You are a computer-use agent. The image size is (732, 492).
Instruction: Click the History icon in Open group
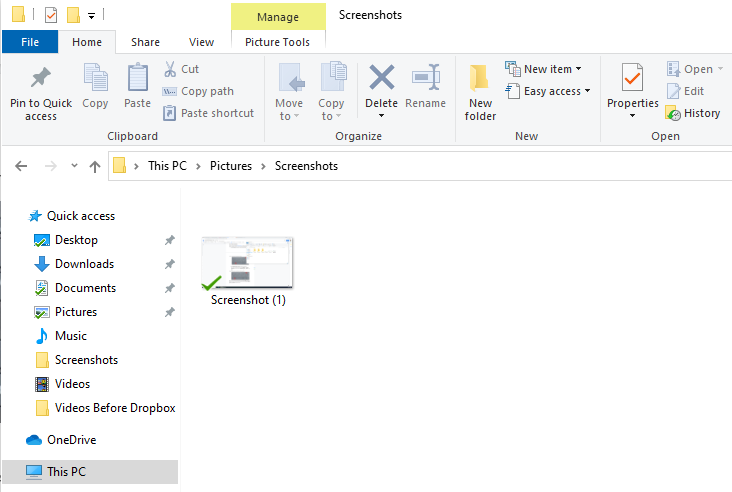(x=673, y=113)
